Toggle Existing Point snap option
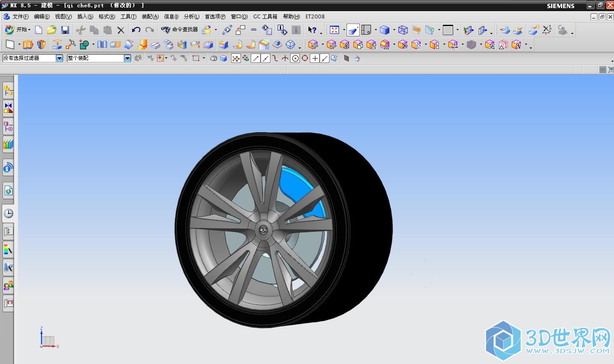 click(x=314, y=58)
